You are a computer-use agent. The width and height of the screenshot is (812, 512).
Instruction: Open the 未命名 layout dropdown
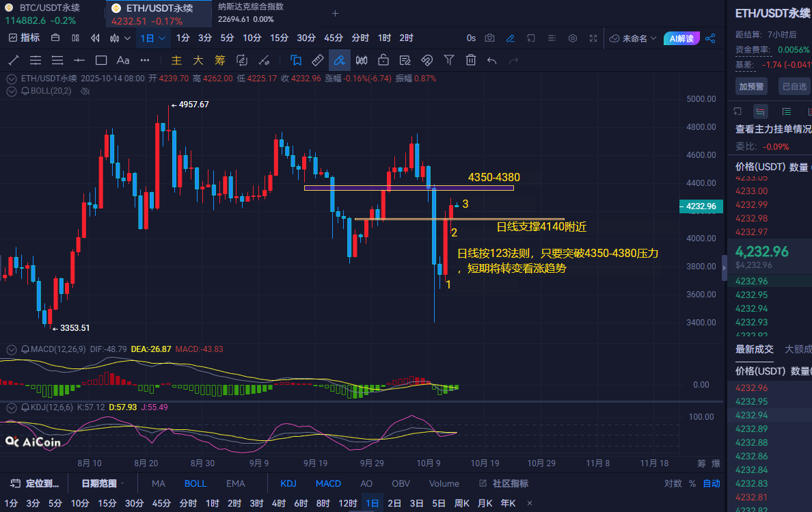pyautogui.click(x=633, y=38)
